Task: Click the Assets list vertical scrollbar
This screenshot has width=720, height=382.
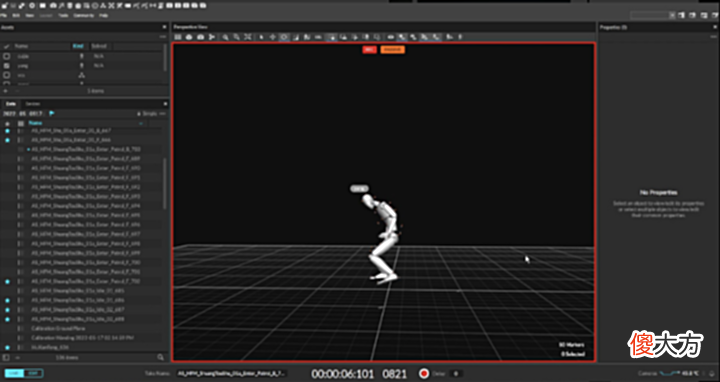Action: pos(165,57)
